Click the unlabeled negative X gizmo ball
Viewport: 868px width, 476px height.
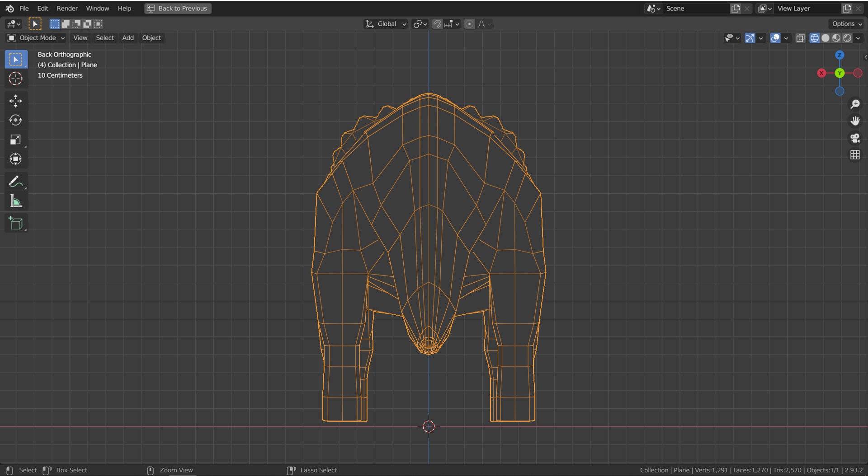coord(858,73)
